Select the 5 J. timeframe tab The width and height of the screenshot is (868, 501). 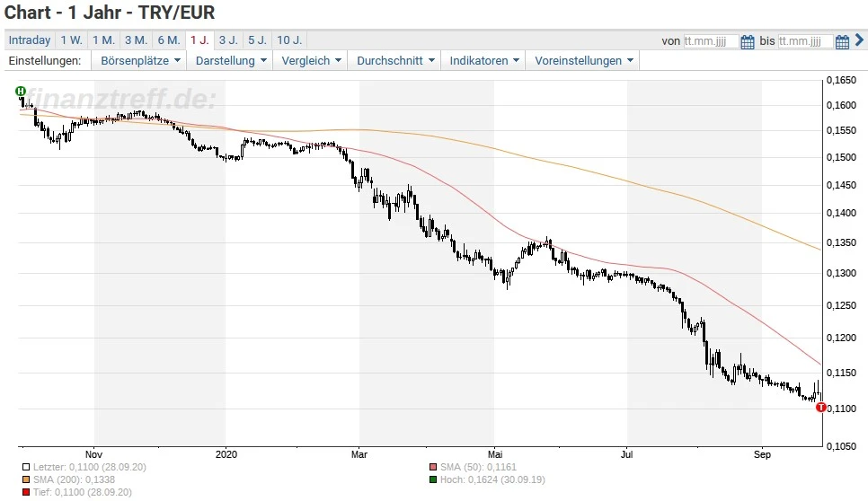(257, 40)
